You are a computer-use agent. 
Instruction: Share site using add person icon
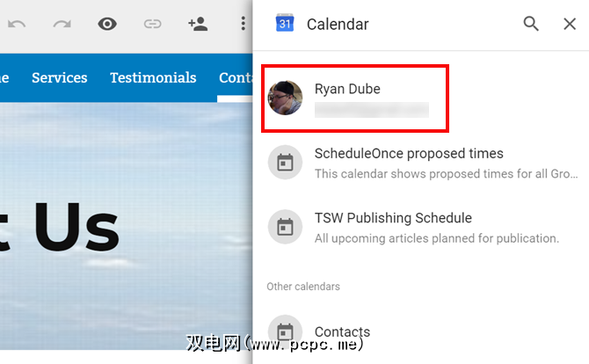point(198,24)
